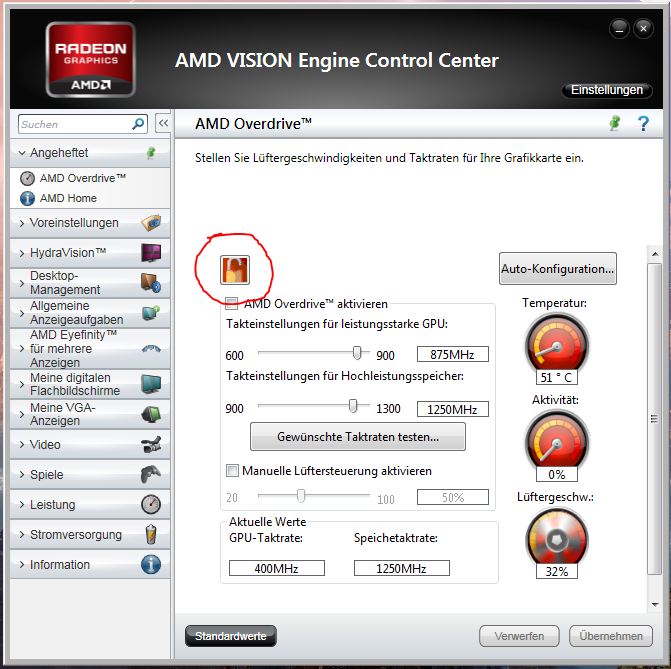Click the padlock unlock icon
This screenshot has height=669, width=671.
[235, 270]
